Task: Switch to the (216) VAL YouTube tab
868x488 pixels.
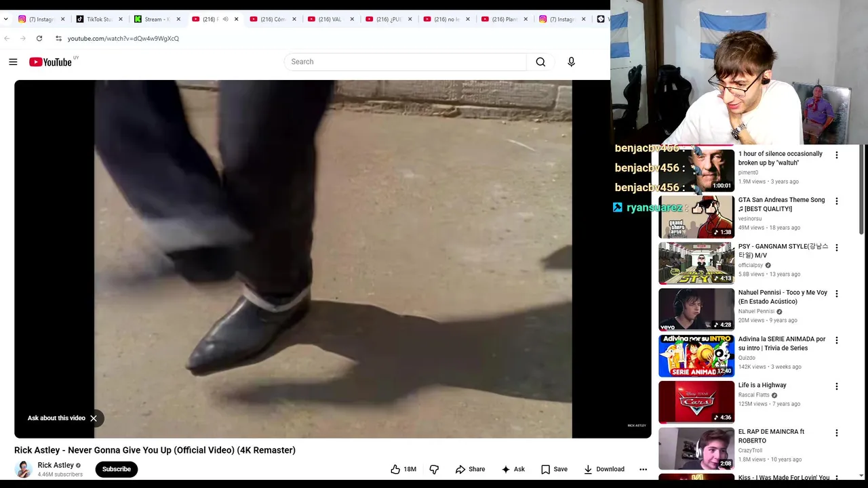Action: 329,19
